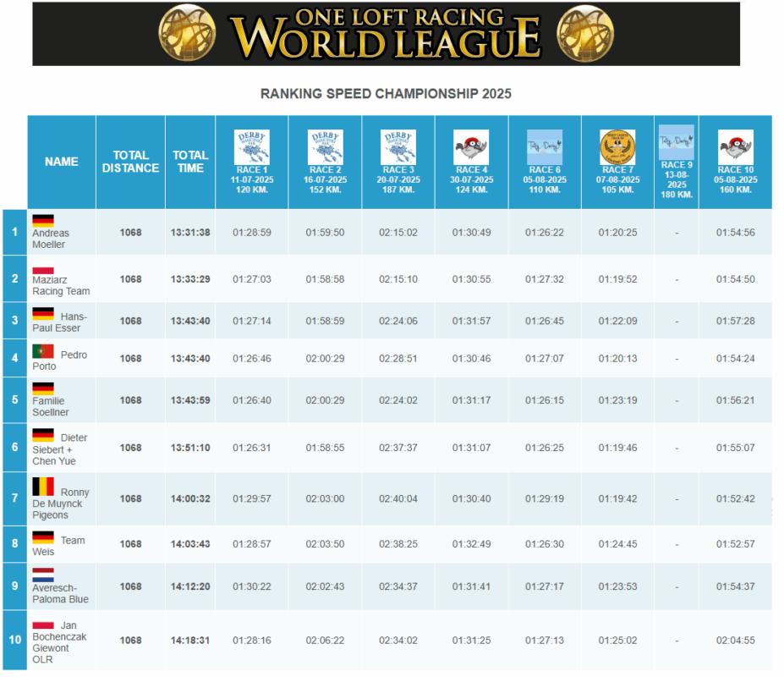Click the Ranking Speed Championship 2025 heading

386,94
